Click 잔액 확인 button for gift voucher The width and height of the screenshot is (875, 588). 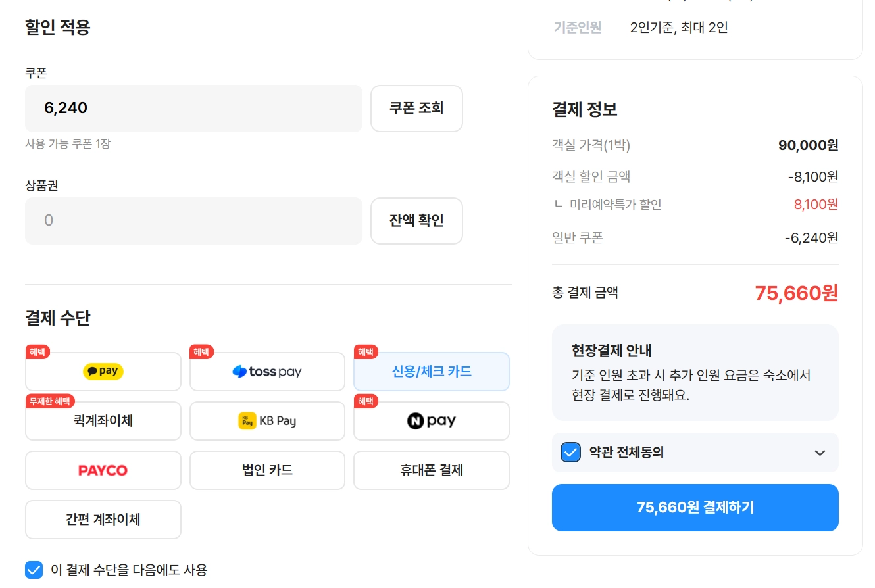point(416,221)
